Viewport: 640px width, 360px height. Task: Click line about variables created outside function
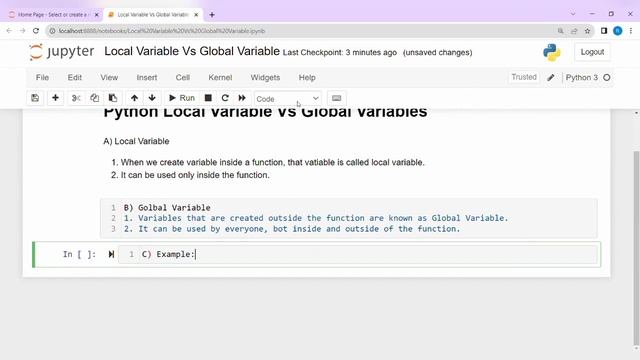316,218
